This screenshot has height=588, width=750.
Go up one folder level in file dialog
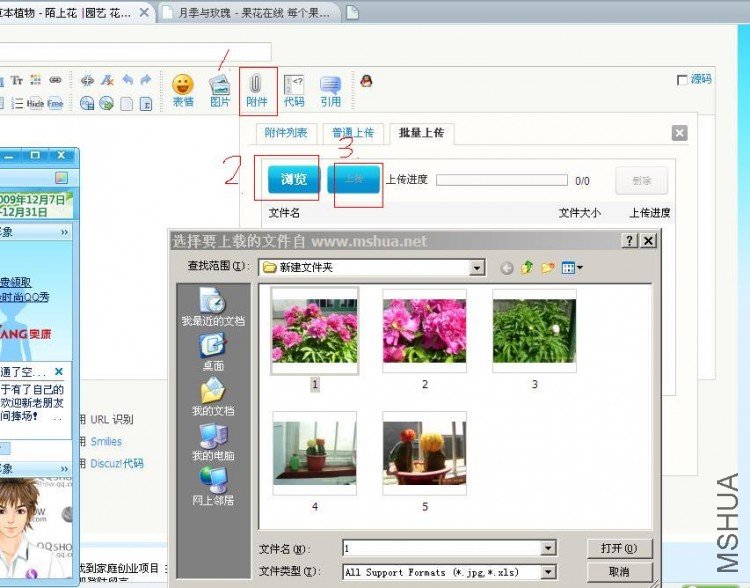coord(527,267)
